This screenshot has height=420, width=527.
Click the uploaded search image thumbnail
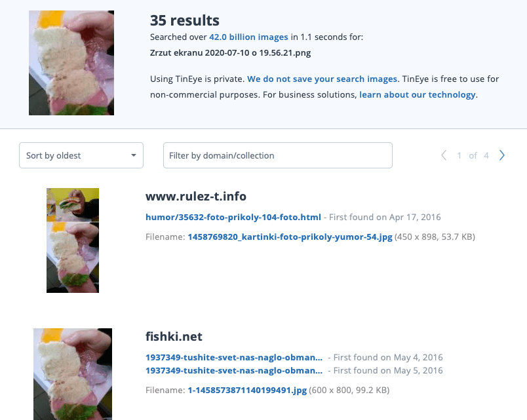[71, 63]
